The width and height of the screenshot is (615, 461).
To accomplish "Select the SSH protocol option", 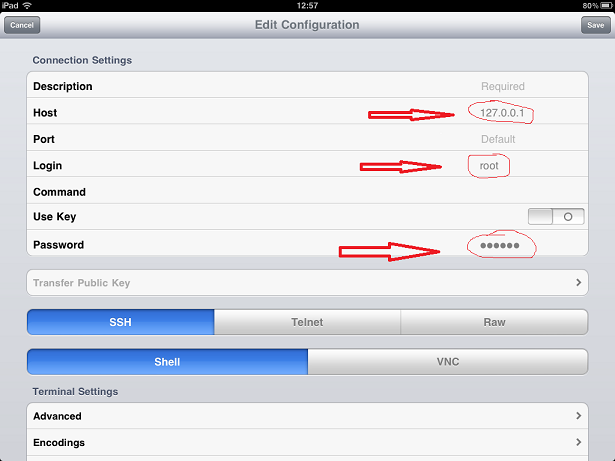I will [120, 323].
